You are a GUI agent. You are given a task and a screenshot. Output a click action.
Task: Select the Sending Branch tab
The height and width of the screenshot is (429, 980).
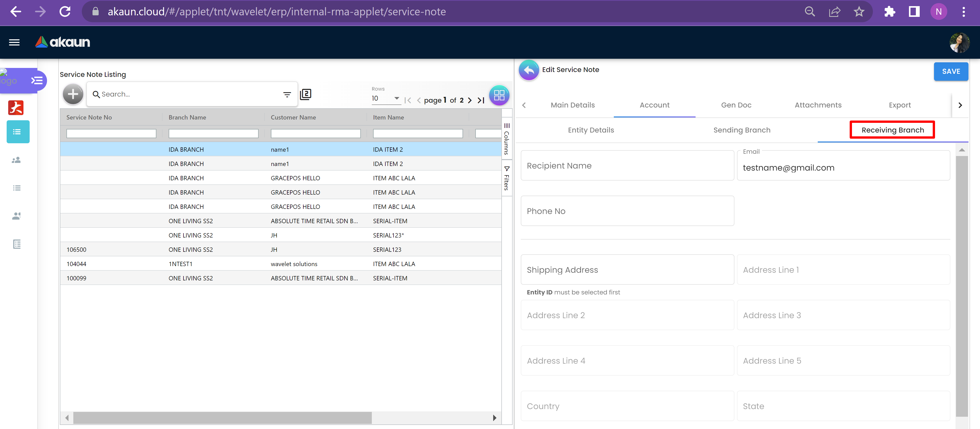[x=742, y=130]
